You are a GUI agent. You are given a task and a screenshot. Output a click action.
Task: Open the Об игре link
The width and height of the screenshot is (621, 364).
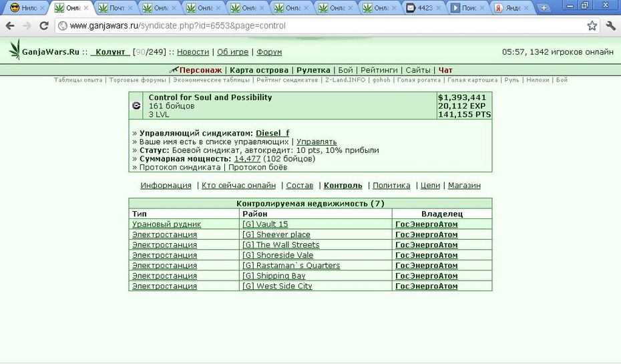pyautogui.click(x=232, y=52)
